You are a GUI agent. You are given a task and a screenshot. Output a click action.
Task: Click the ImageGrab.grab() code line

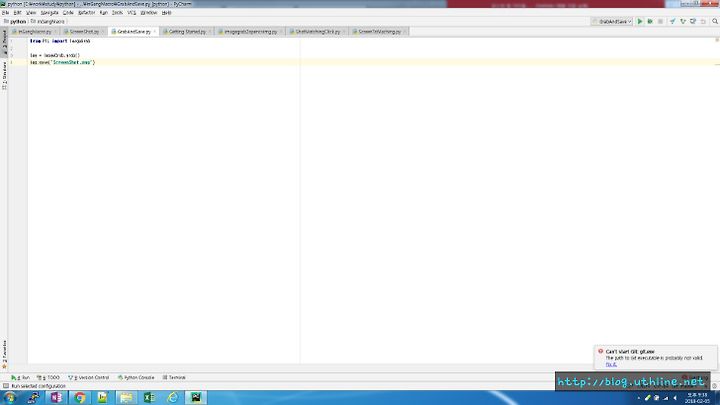point(55,55)
